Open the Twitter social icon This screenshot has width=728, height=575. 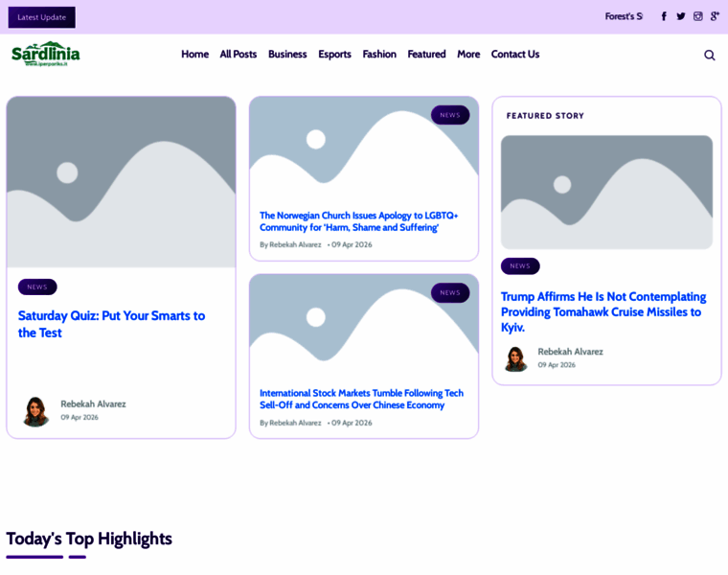[x=681, y=16]
